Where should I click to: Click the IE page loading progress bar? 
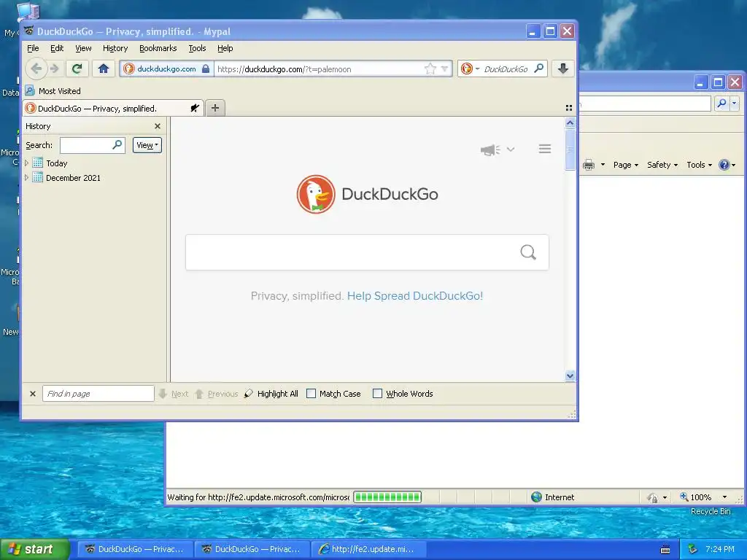coord(387,497)
